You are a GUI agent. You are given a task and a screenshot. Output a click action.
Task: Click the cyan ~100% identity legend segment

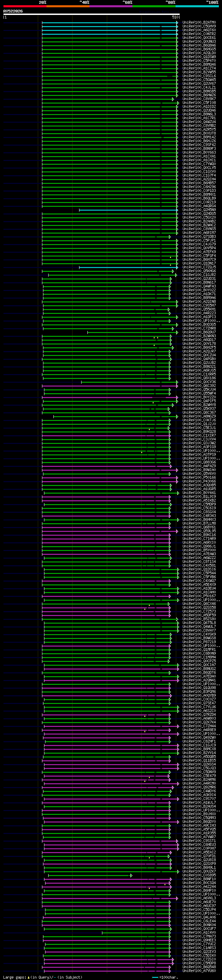(x=197, y=6)
